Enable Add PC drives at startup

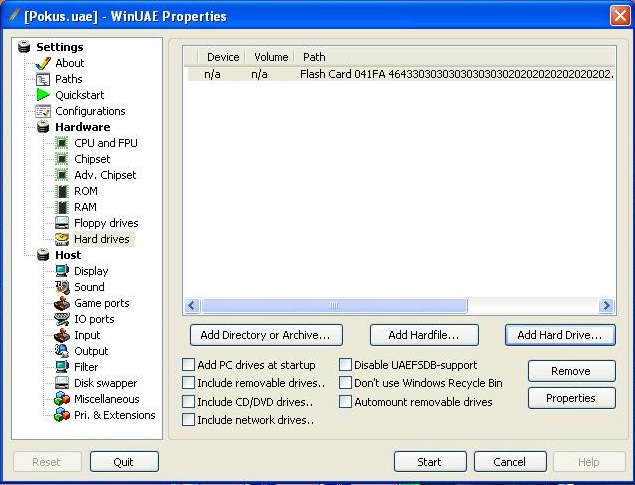tap(189, 365)
